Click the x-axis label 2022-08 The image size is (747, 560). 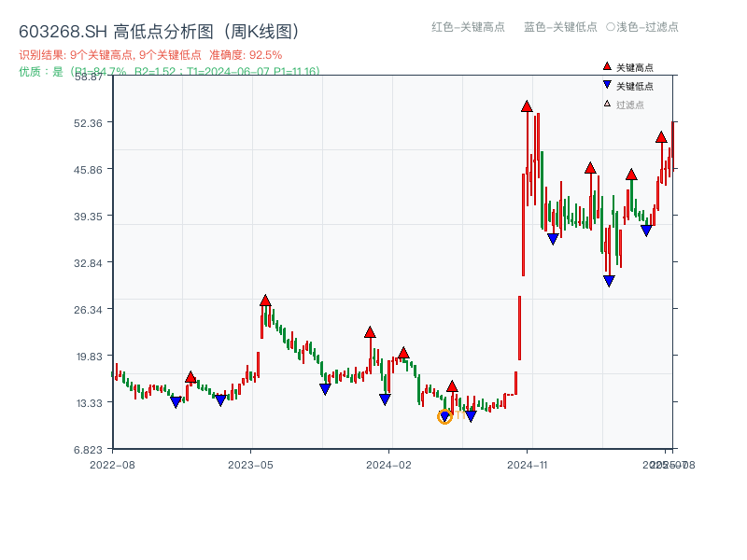pyautogui.click(x=112, y=465)
